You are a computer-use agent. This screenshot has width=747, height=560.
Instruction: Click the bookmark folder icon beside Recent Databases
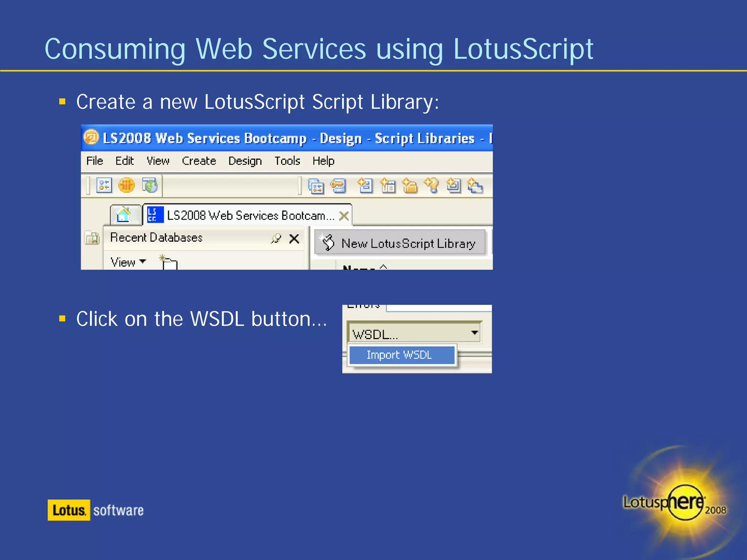pos(92,238)
